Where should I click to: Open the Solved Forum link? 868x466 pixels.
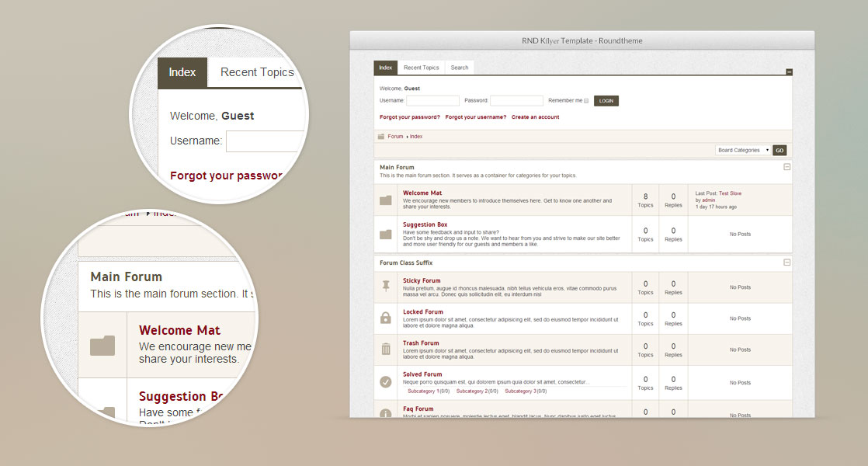pos(422,374)
